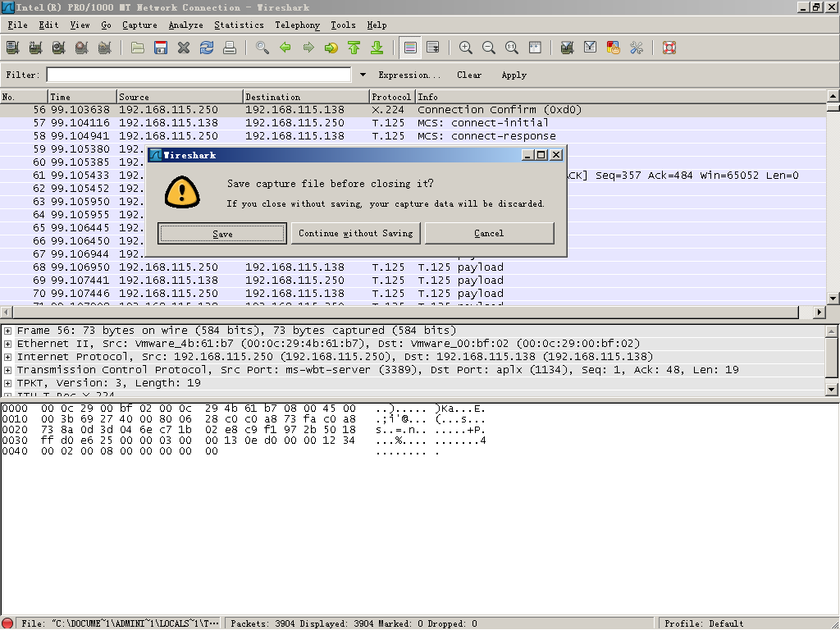Open the View menu
The height and width of the screenshot is (630, 840).
point(80,25)
